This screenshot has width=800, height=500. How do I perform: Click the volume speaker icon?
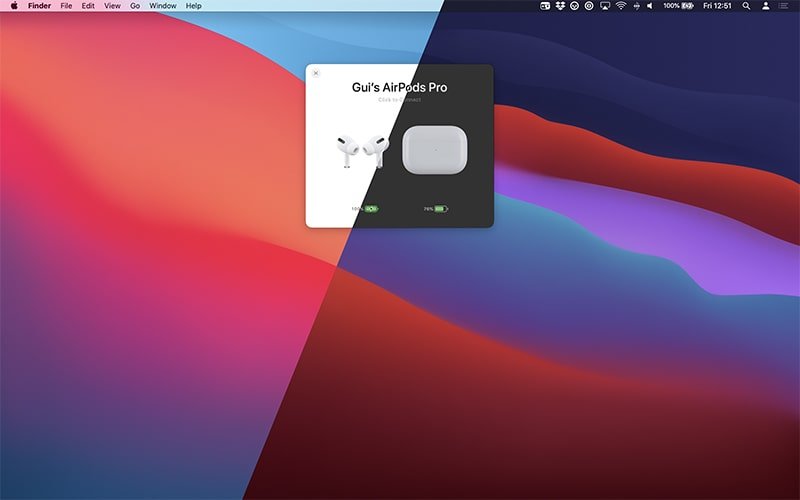649,6
